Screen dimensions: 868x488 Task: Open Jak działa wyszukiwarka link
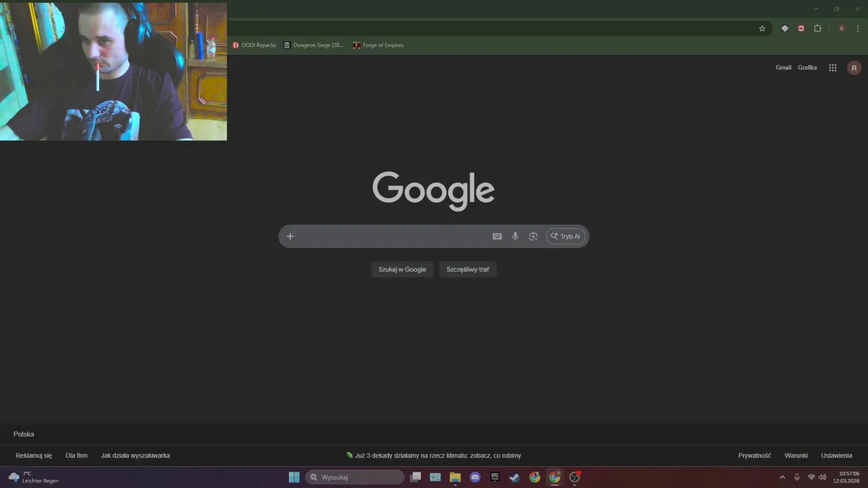136,456
